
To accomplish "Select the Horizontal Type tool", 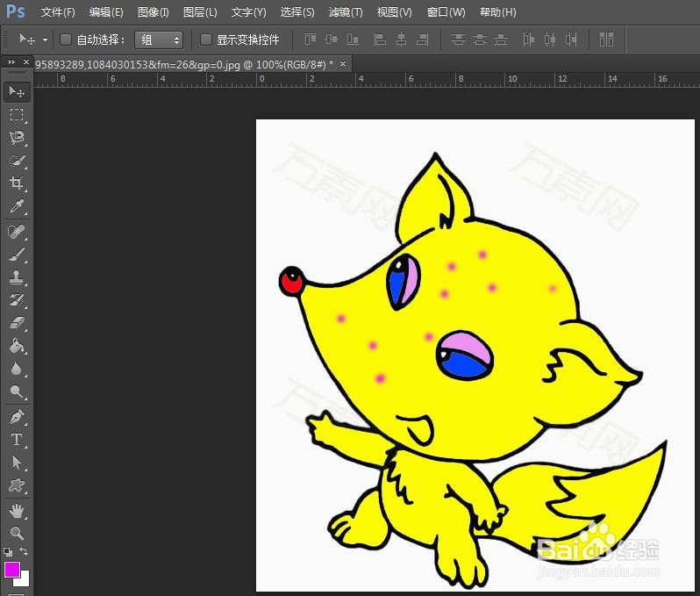I will (17, 440).
